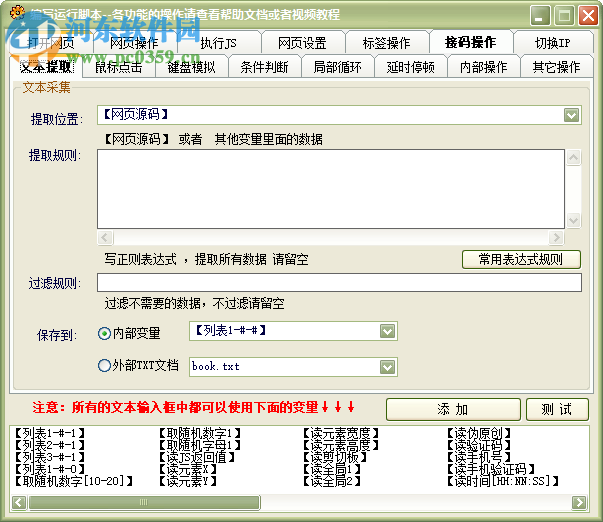This screenshot has width=603, height=522.
Task: Click the rule box scroll-down arrow
Action: [x=573, y=220]
